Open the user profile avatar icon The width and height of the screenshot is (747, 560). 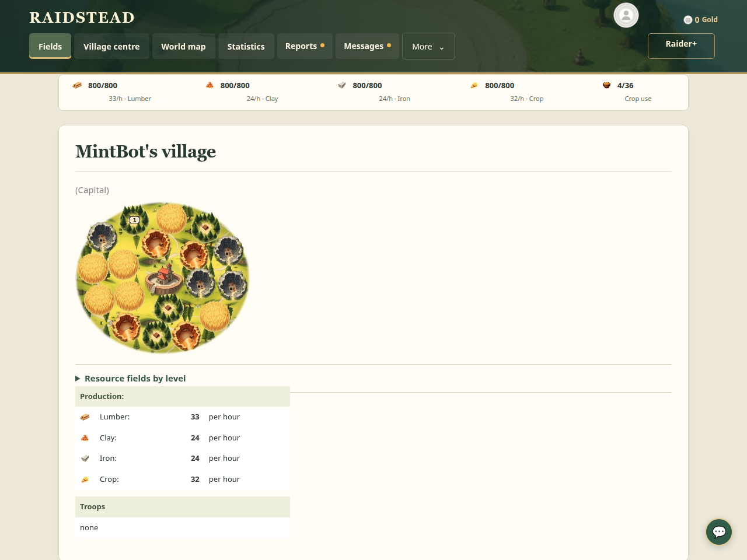[626, 15]
